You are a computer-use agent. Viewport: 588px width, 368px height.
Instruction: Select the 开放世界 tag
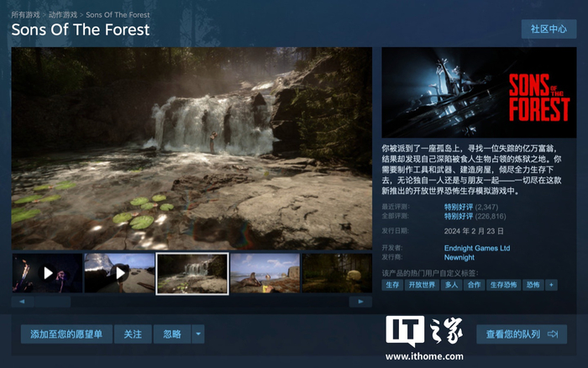422,285
